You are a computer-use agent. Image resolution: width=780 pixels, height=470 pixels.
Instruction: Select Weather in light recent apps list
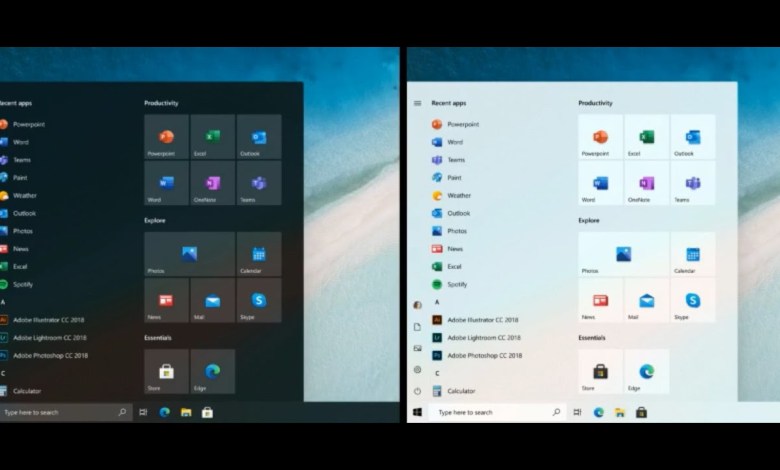pos(451,195)
